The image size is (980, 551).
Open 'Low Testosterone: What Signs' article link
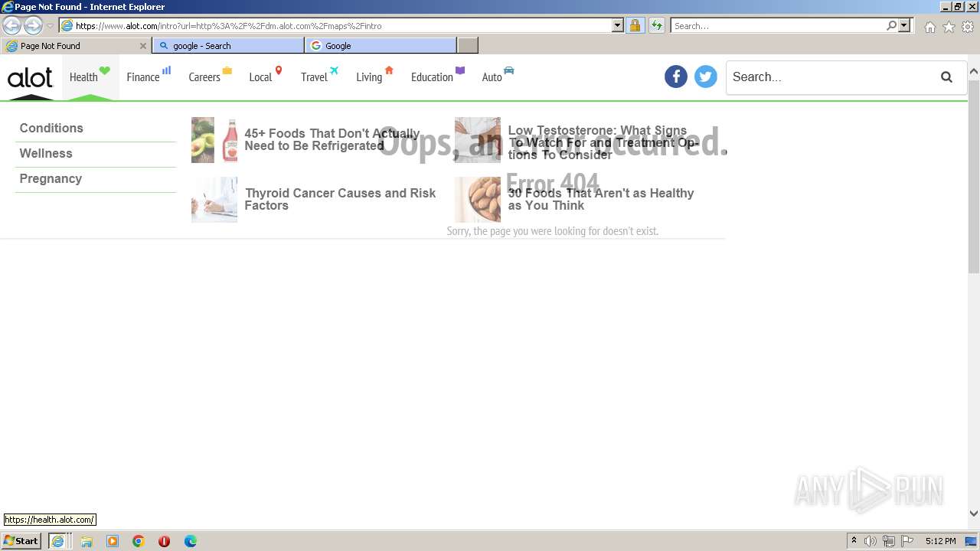point(603,142)
